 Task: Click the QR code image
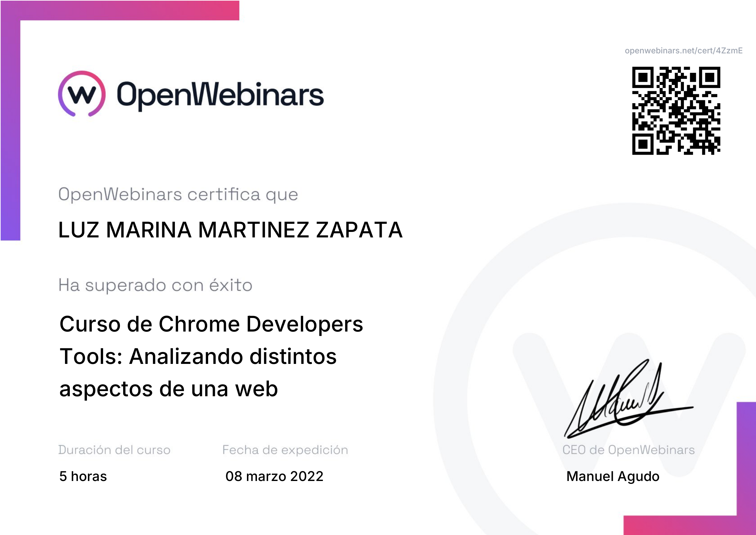pos(676,111)
